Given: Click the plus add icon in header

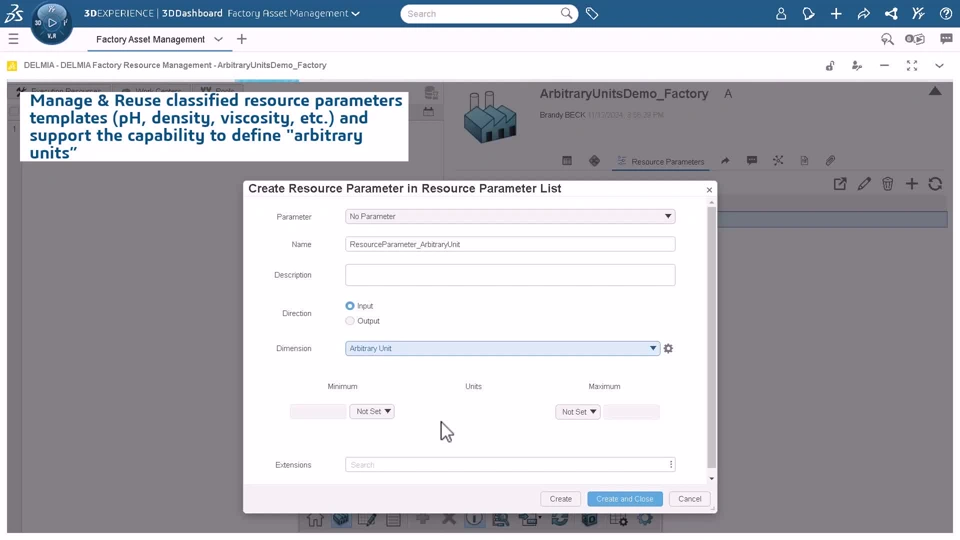Looking at the screenshot, I should coord(836,13).
